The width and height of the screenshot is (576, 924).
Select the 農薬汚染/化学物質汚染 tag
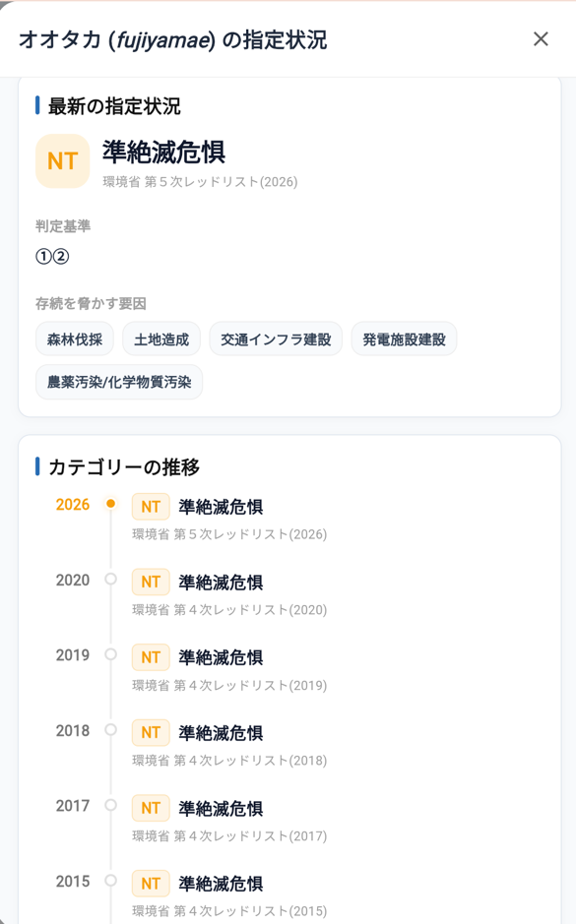click(x=119, y=382)
